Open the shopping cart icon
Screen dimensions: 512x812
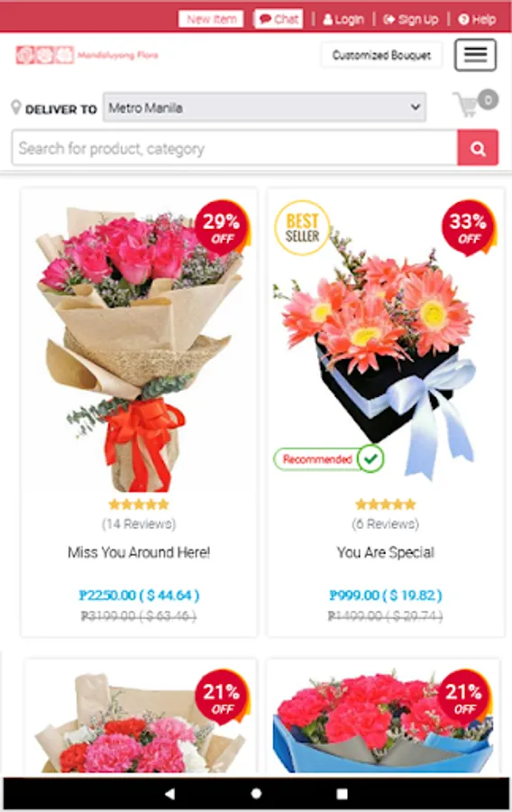pyautogui.click(x=475, y=103)
